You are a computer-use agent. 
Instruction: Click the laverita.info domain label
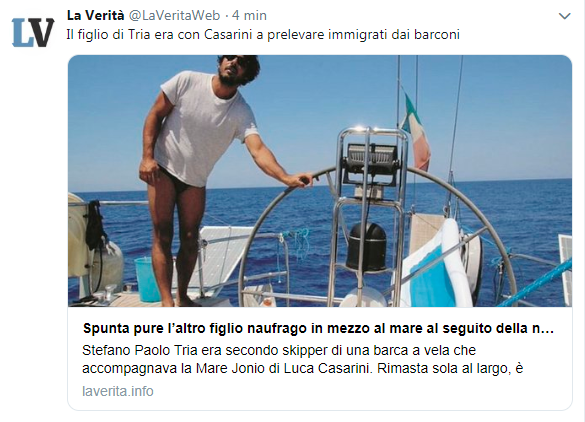point(118,391)
